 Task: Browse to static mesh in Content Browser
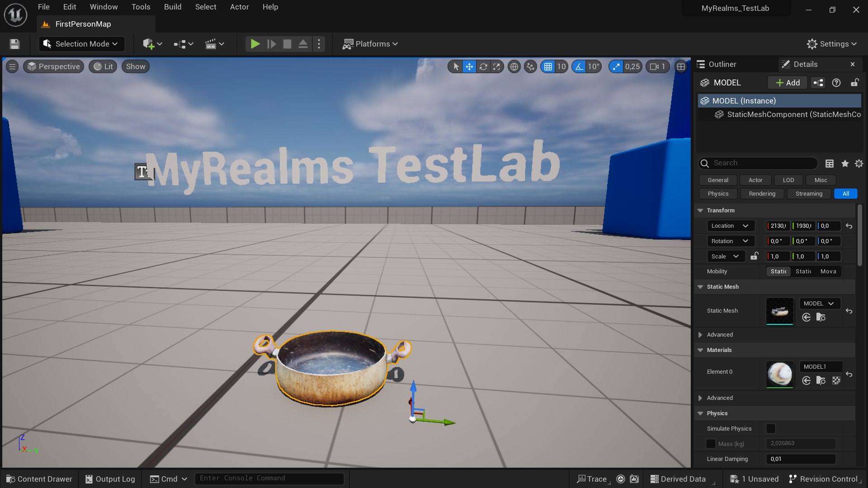point(821,317)
